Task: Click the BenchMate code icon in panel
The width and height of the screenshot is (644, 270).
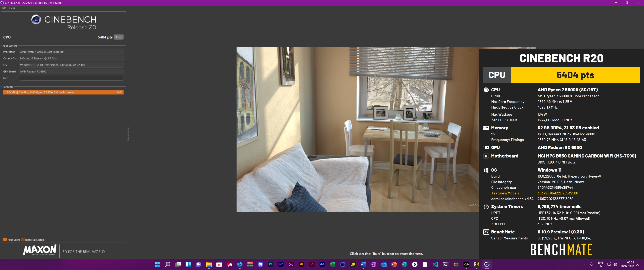Action: coord(486,232)
